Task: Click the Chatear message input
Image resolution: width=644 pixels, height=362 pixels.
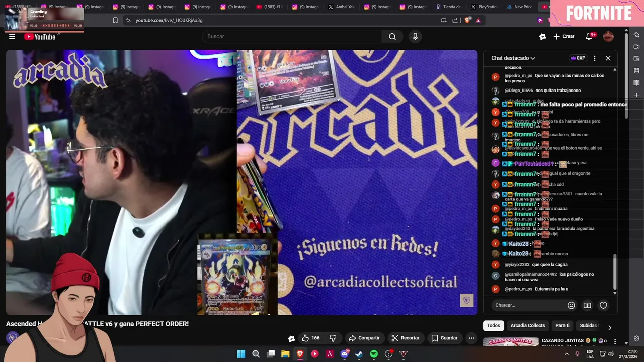Action: (527, 305)
